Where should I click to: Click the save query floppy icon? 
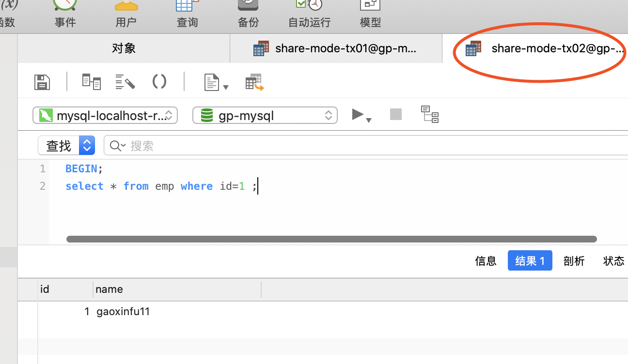(x=42, y=82)
